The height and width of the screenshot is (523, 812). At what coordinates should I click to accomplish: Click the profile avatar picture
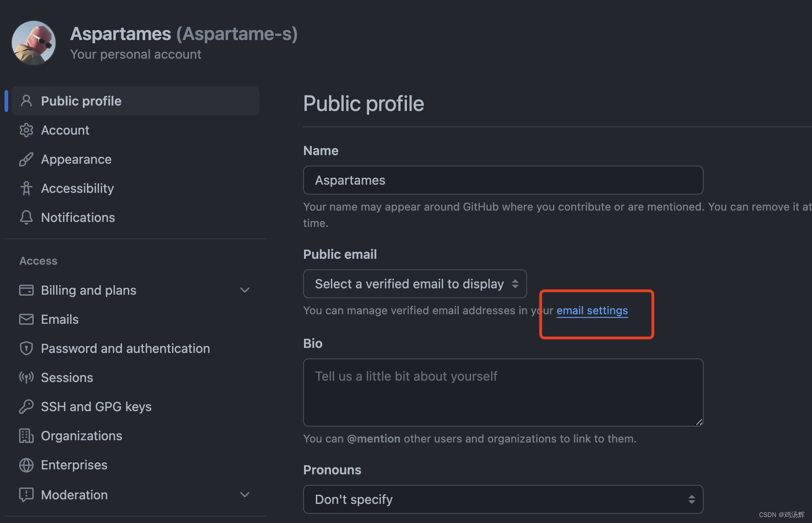click(34, 43)
